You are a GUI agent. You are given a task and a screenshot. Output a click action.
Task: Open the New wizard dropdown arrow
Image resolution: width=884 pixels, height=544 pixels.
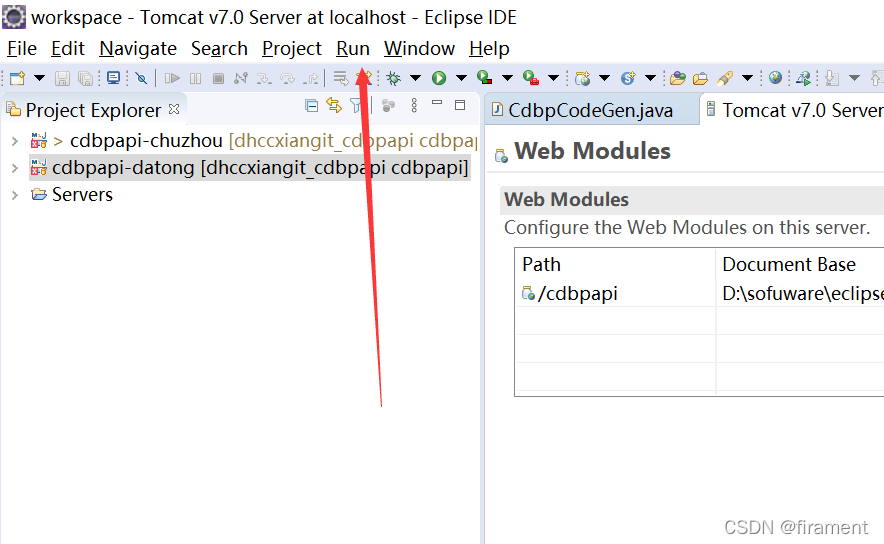pyautogui.click(x=39, y=78)
